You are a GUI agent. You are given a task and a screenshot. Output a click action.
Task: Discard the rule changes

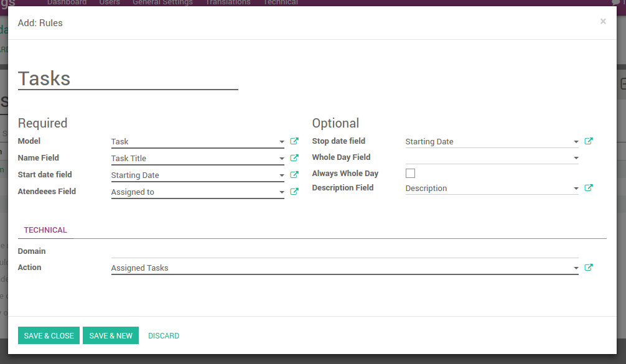point(164,336)
